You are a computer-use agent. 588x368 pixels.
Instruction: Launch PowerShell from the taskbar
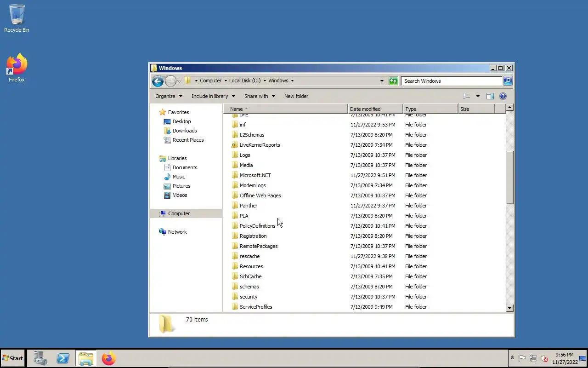click(x=63, y=358)
